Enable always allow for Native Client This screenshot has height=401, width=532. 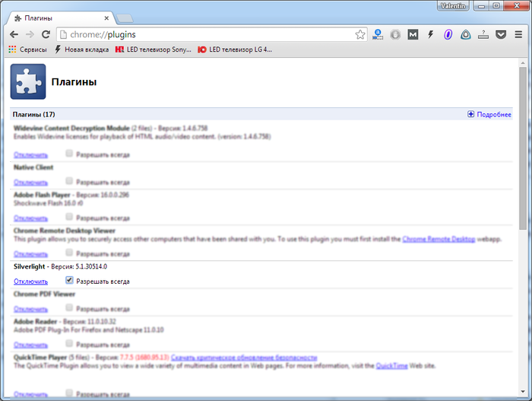[69, 181]
